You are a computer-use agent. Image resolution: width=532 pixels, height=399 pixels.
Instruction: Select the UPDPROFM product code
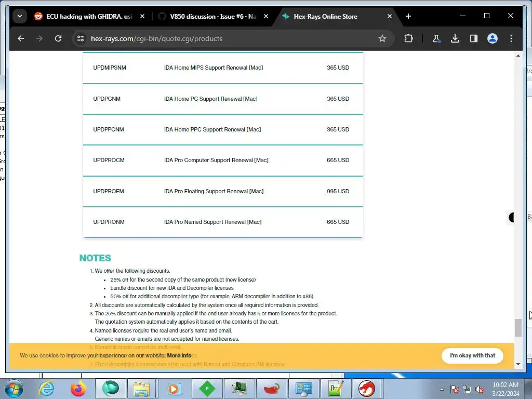pos(109,191)
